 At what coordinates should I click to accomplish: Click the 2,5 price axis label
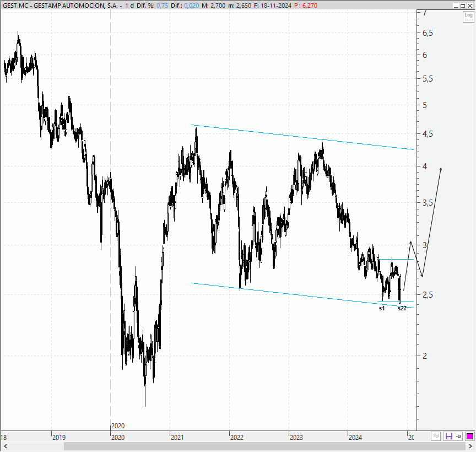click(428, 295)
